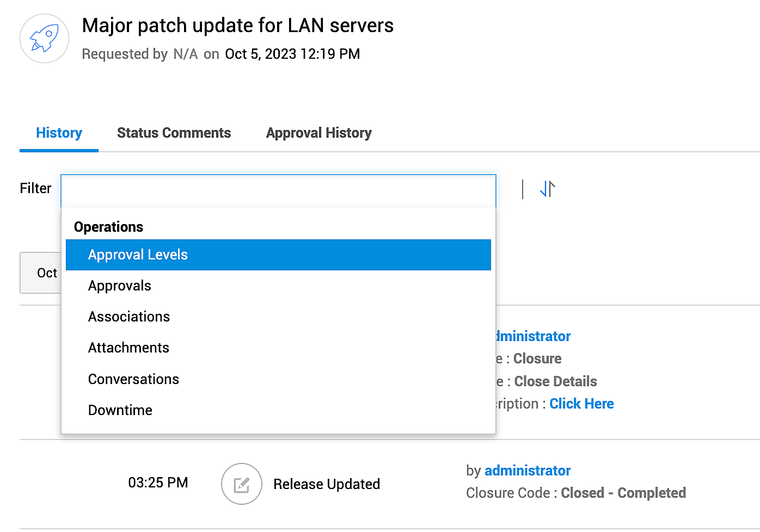Image resolution: width=760 pixels, height=532 pixels.
Task: Click the Oct date button
Action: click(x=41, y=273)
